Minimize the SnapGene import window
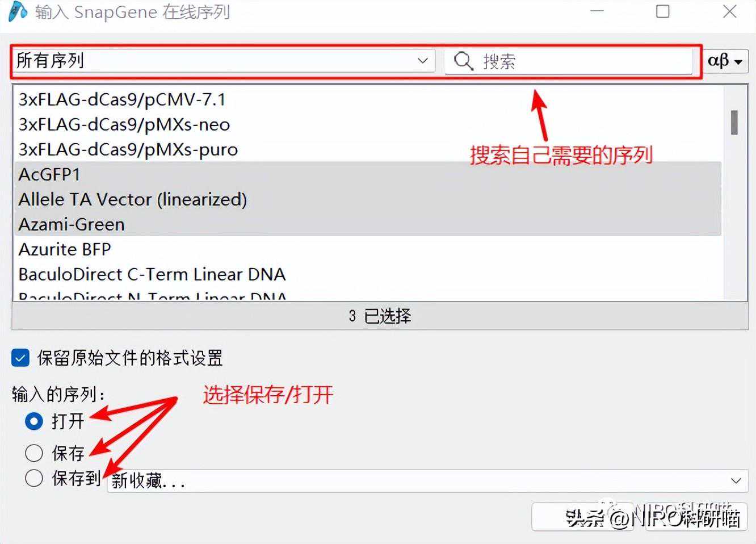The image size is (756, 544). coord(597,11)
